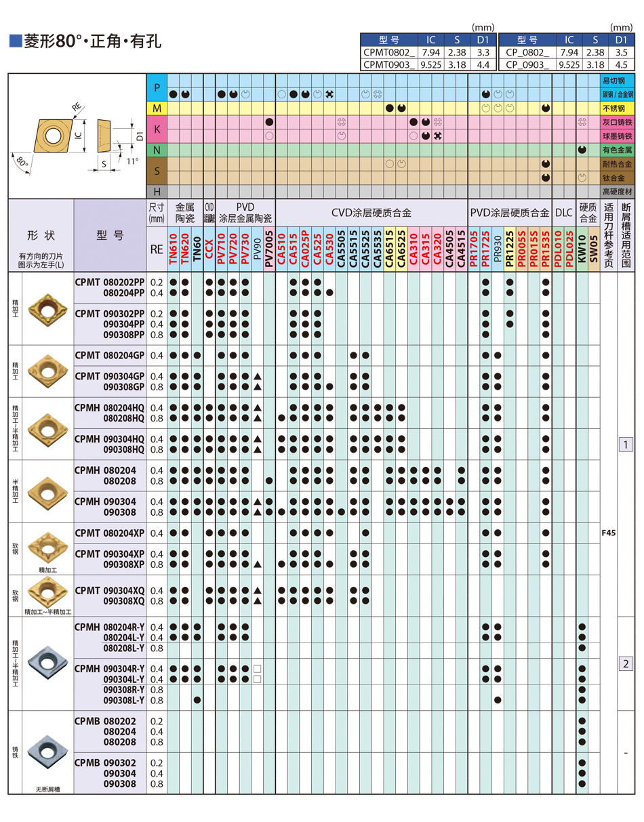644x822 pixels.
Task: Click the 无断屑槽 caption under the CPMB insert
Action: pos(47,789)
